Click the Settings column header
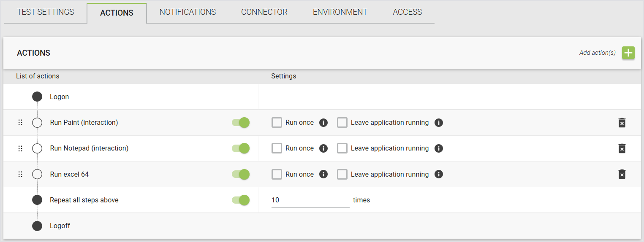 click(284, 76)
